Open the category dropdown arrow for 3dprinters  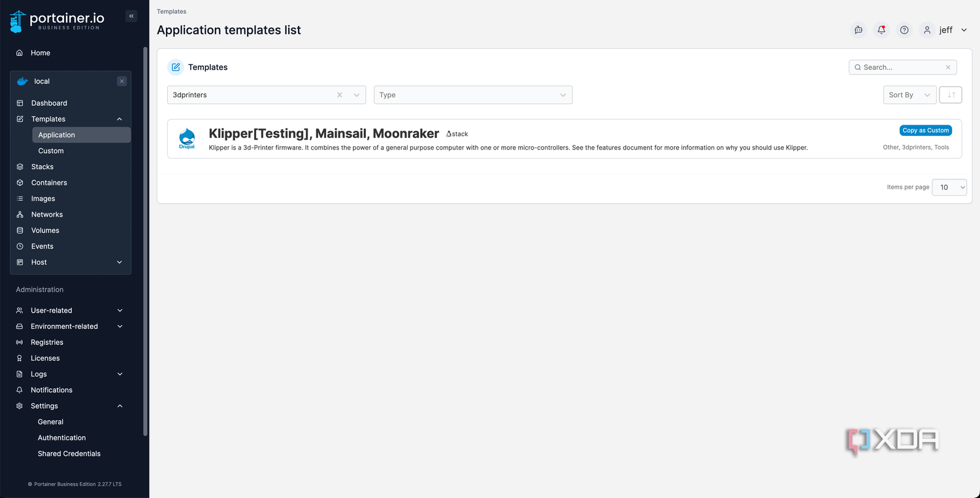[x=357, y=95]
